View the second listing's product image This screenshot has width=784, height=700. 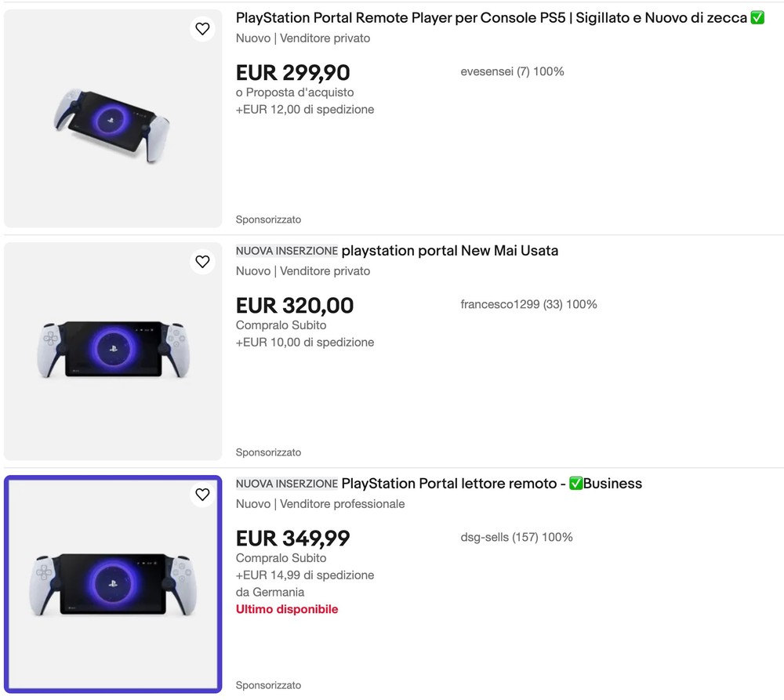tap(113, 349)
